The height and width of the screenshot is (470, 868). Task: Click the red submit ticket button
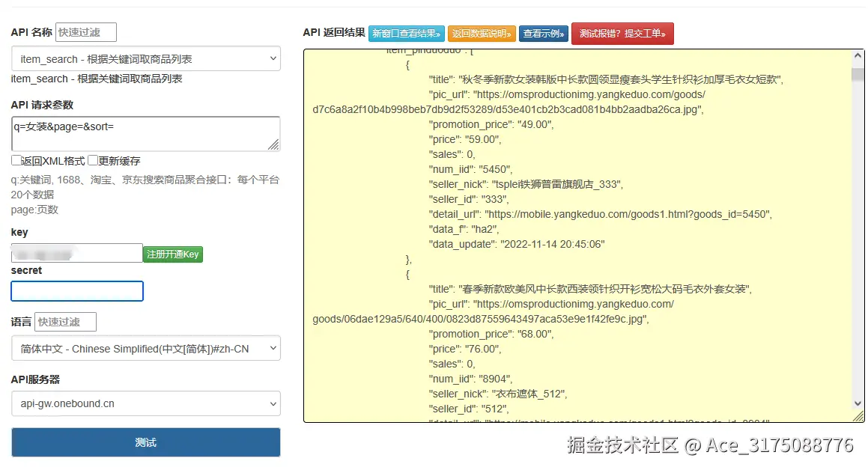point(622,33)
